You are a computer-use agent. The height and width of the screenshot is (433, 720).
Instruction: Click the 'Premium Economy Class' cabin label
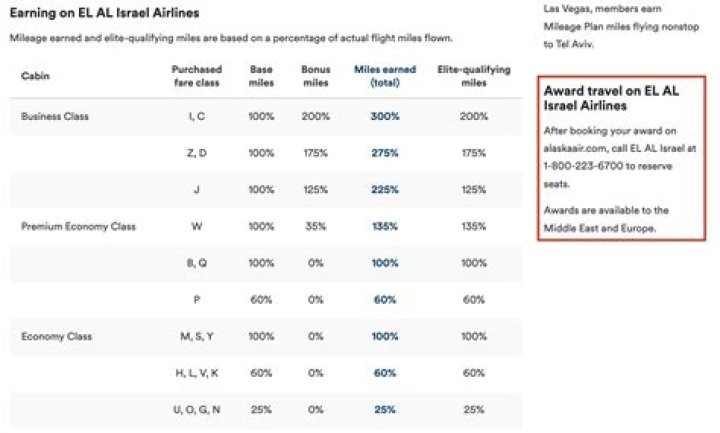78,227
